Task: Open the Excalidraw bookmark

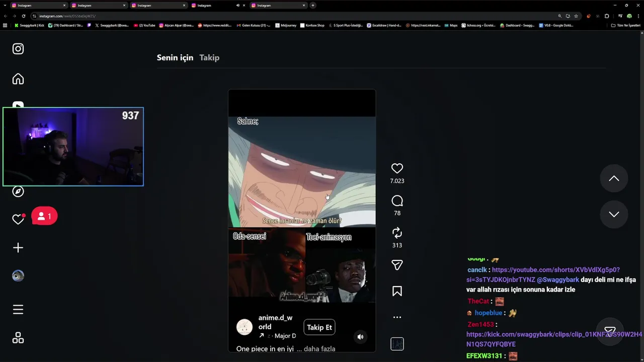Action: pos(384,25)
